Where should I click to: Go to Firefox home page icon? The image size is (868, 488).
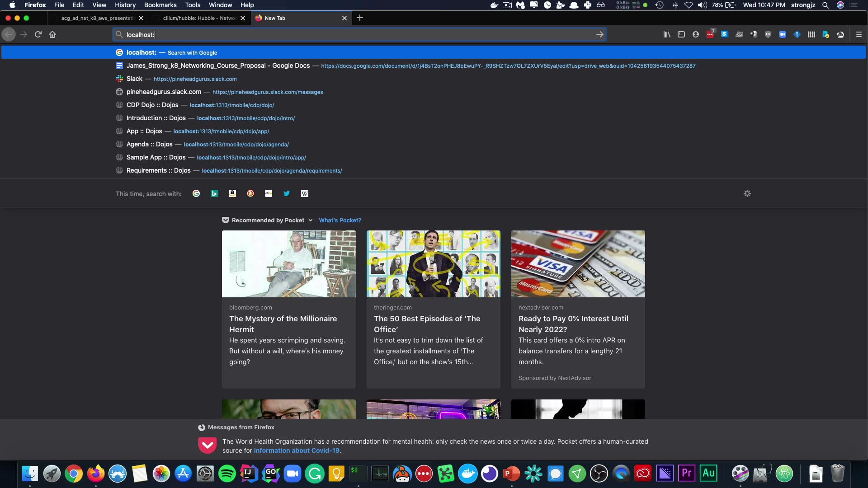[52, 34]
